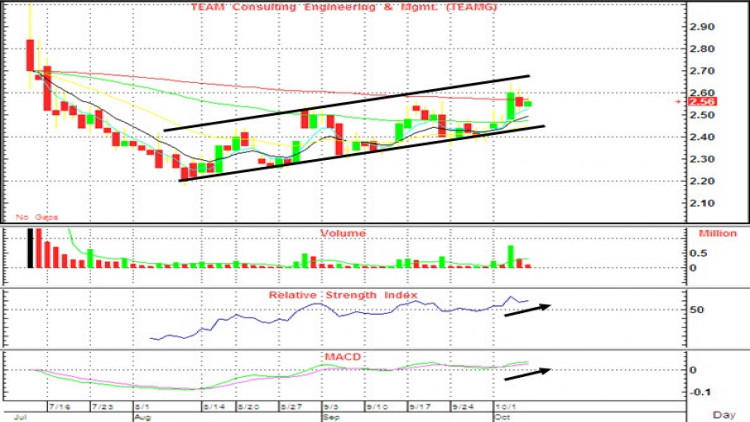Click the 9/17 date label
The width and height of the screenshot is (750, 422).
419,407
